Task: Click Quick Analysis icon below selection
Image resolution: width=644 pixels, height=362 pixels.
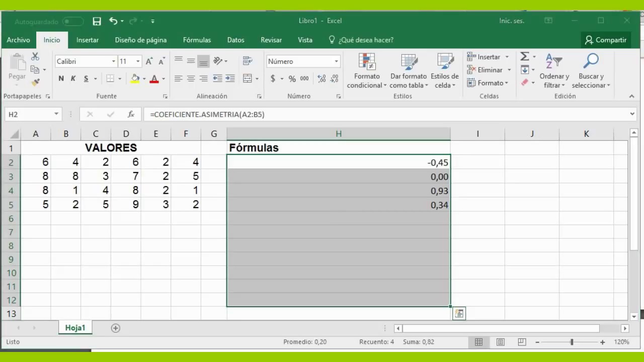Action: (459, 313)
